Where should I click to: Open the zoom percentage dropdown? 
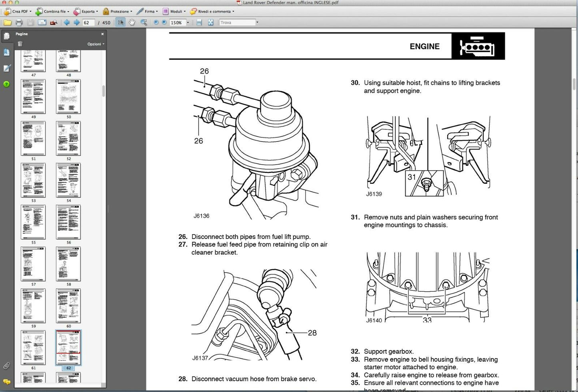tap(188, 23)
